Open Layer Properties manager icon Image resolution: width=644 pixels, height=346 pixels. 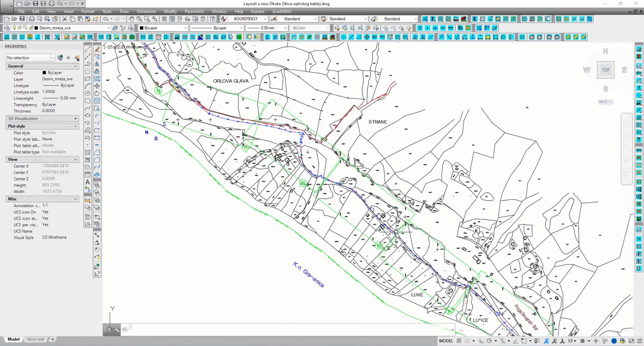pos(6,28)
